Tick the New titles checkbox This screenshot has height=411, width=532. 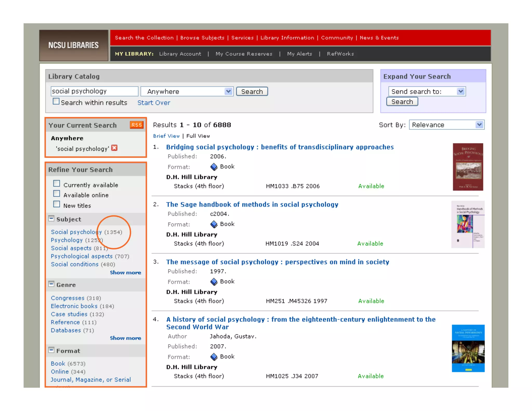[57, 204]
